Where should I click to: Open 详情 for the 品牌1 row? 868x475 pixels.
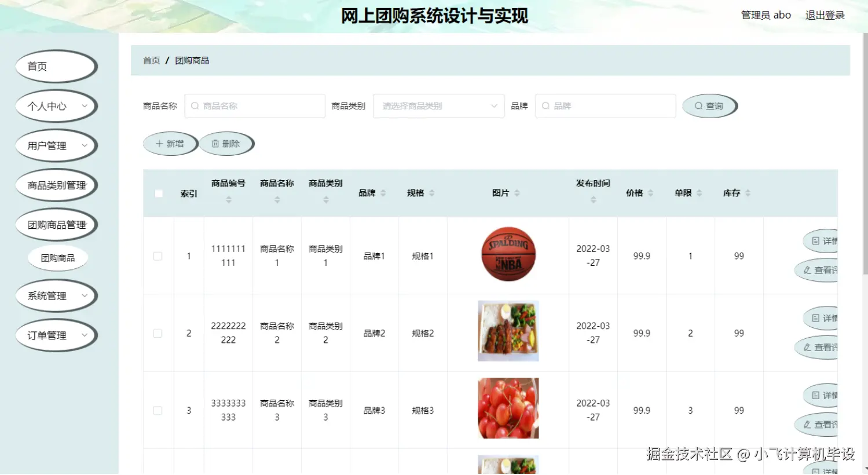821,241
